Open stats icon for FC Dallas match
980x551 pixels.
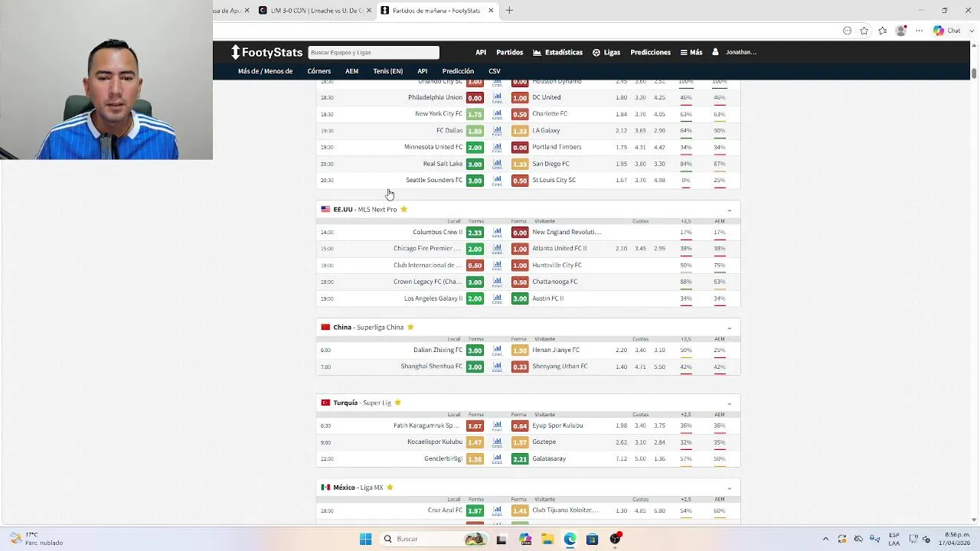click(497, 131)
